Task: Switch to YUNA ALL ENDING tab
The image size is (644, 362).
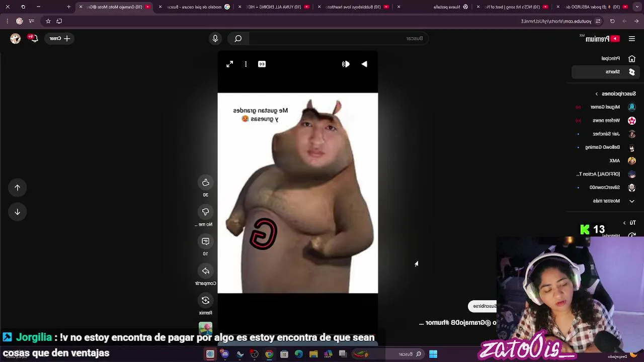Action: point(274,7)
